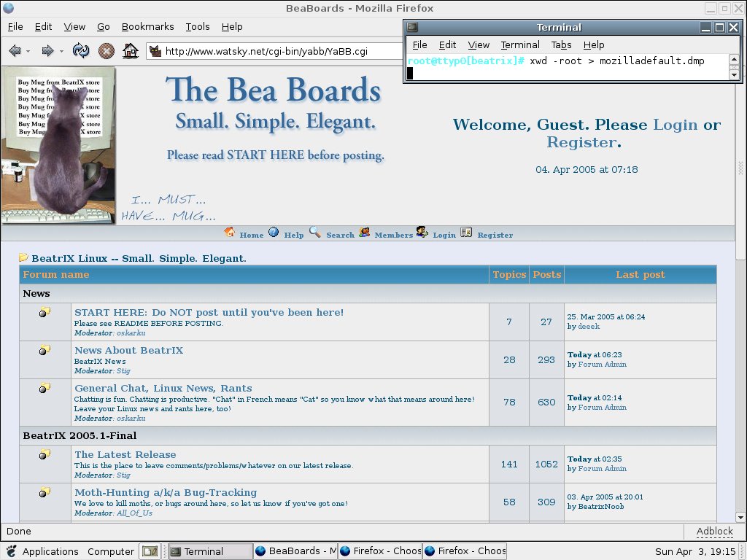
Task: Open BeatrIX Linux category heading link
Action: click(139, 259)
